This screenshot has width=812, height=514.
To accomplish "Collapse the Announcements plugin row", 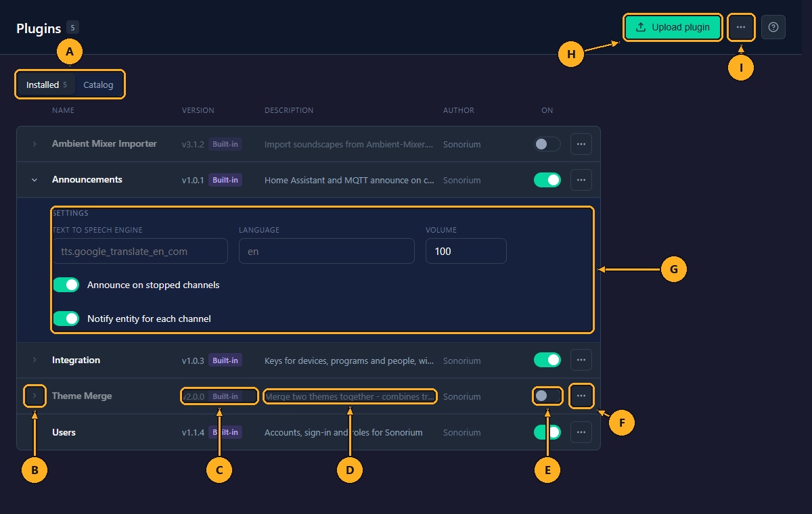I will coord(35,180).
